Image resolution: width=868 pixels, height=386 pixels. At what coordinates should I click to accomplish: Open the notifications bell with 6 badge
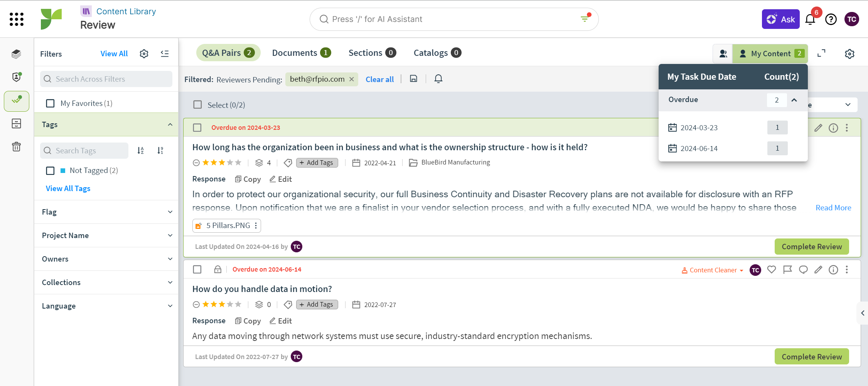(x=811, y=19)
